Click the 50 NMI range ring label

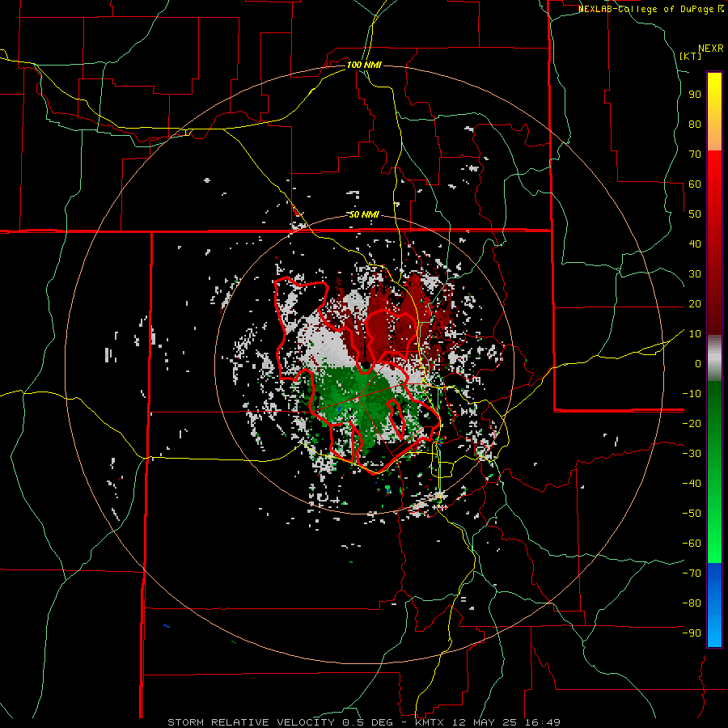(x=364, y=214)
